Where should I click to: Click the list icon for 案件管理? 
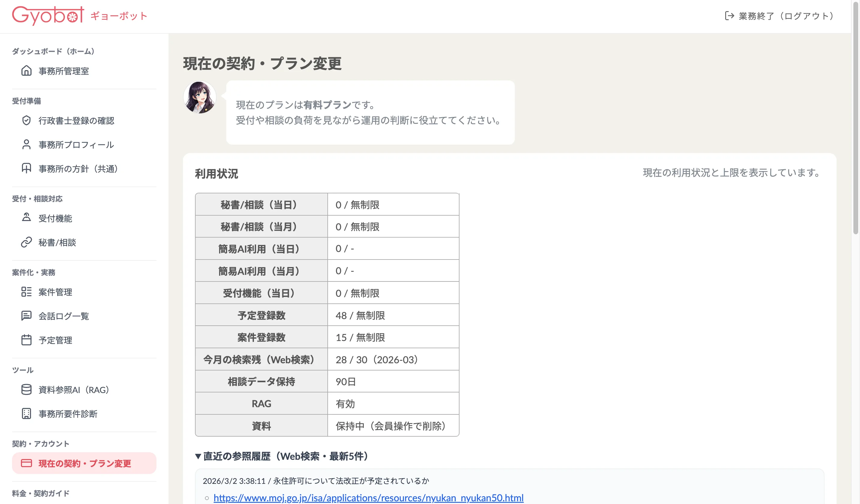[26, 292]
